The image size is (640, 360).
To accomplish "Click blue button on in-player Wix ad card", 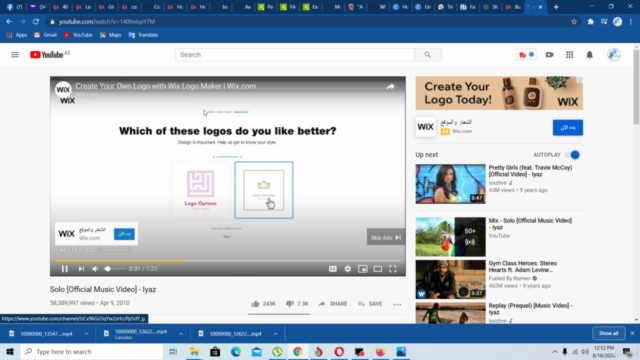I will click(124, 234).
